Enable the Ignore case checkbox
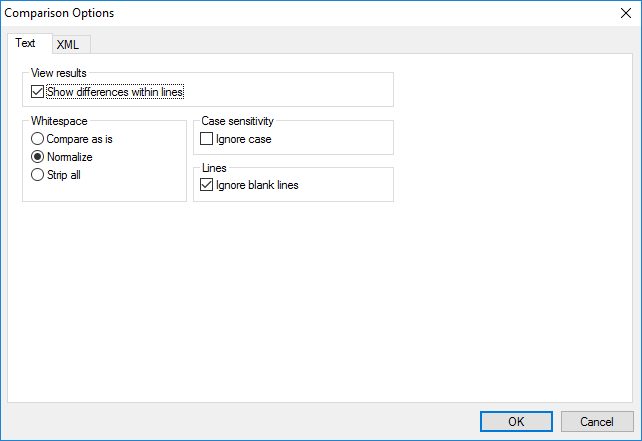The image size is (642, 441). [207, 139]
